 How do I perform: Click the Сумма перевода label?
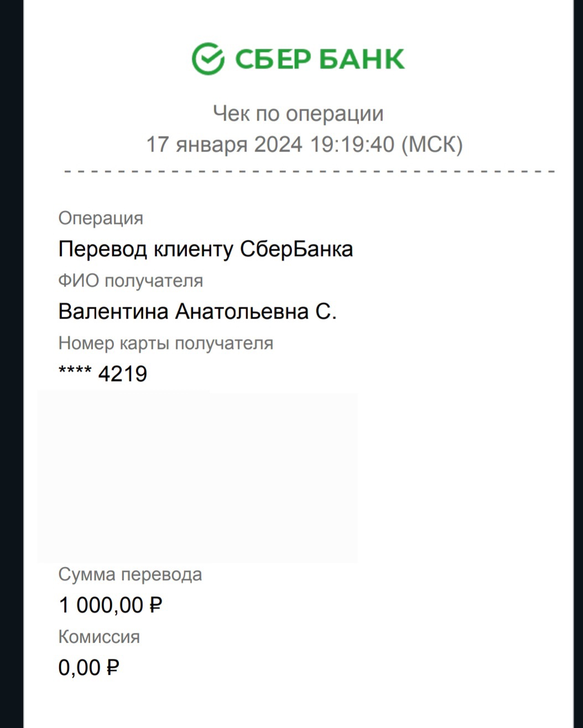pos(130,574)
